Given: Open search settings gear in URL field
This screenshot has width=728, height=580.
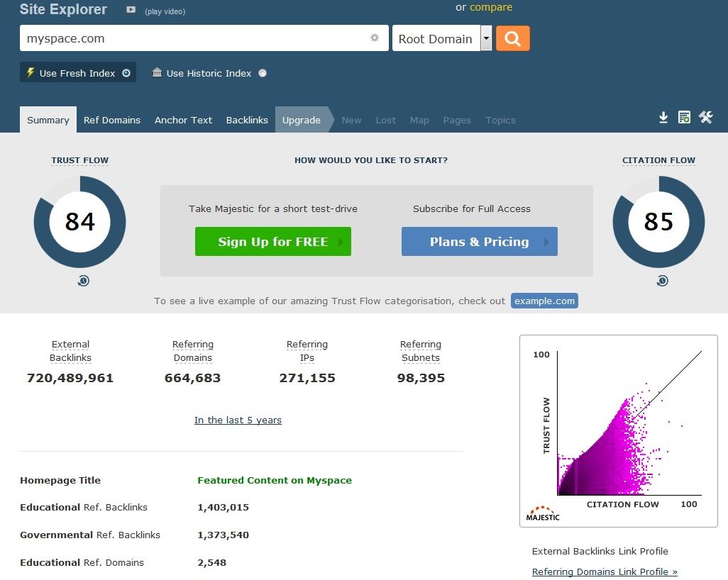Looking at the screenshot, I should click(x=375, y=38).
